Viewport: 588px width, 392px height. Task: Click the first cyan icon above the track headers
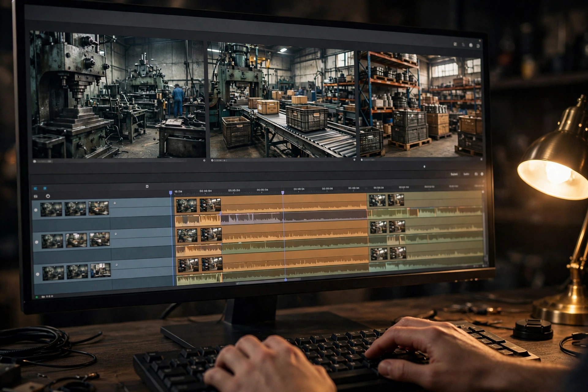tap(36, 188)
